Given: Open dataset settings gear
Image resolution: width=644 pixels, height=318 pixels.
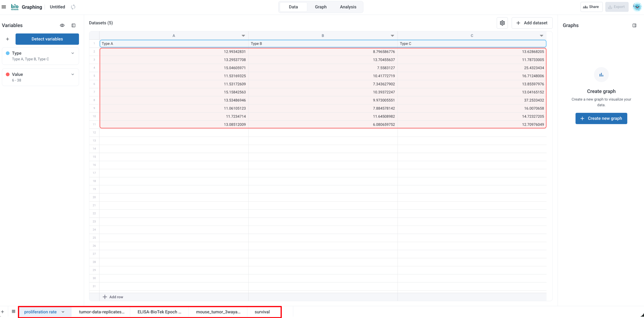Looking at the screenshot, I should point(502,23).
